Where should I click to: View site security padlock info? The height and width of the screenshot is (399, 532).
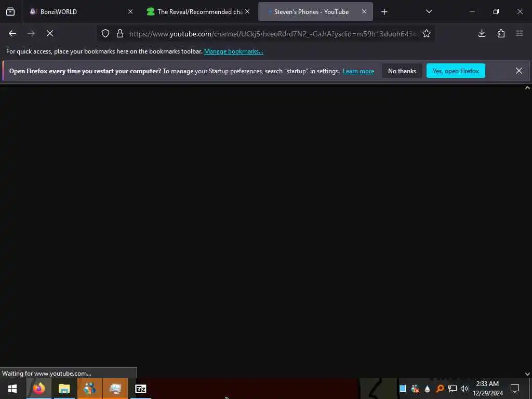(120, 33)
